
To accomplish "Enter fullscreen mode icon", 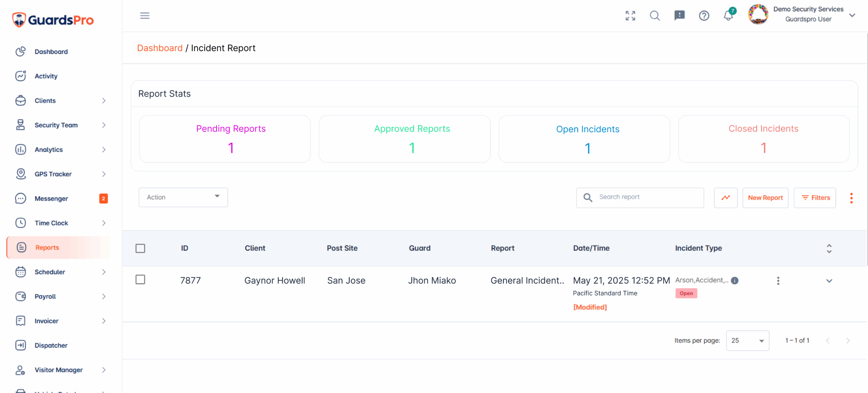I will (x=630, y=16).
